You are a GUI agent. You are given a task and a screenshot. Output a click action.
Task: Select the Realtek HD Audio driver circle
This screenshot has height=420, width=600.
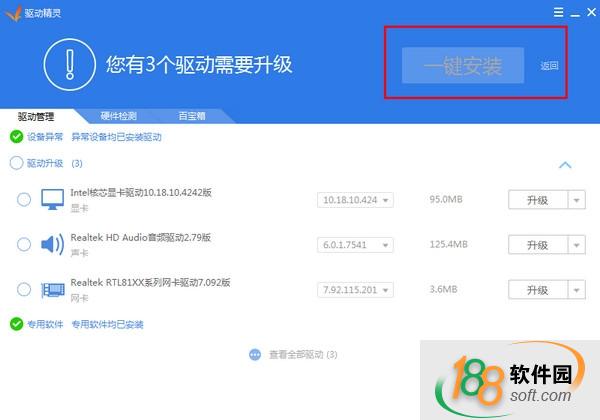[x=24, y=245]
